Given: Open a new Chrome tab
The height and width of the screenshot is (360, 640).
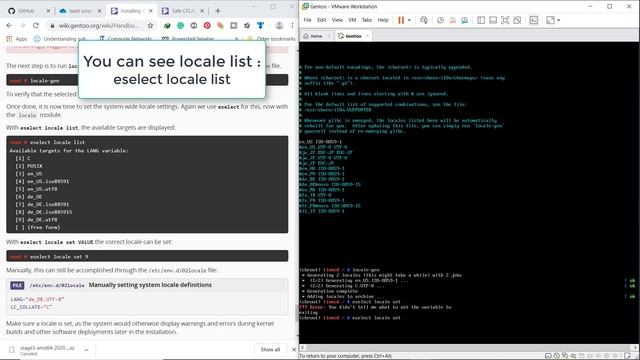Looking at the screenshot, I should pyautogui.click(x=218, y=11).
